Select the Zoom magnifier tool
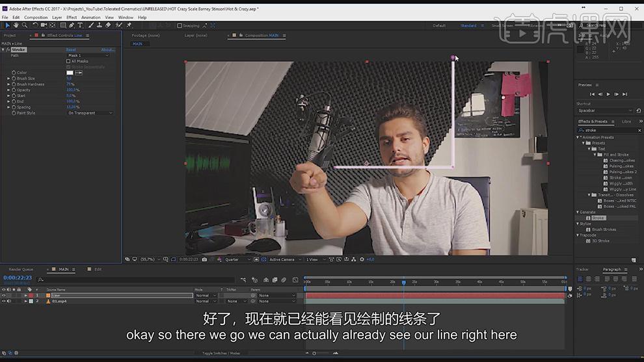The width and height of the screenshot is (644, 362). (x=25, y=25)
